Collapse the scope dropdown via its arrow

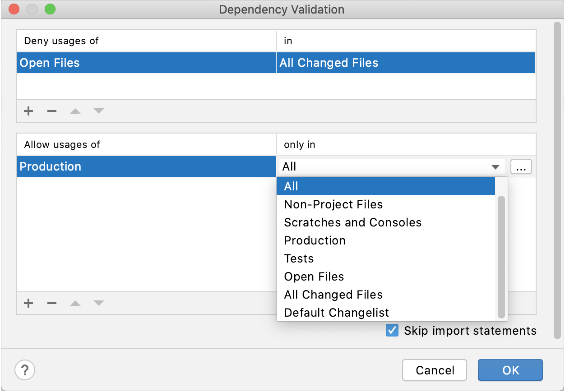pos(496,167)
